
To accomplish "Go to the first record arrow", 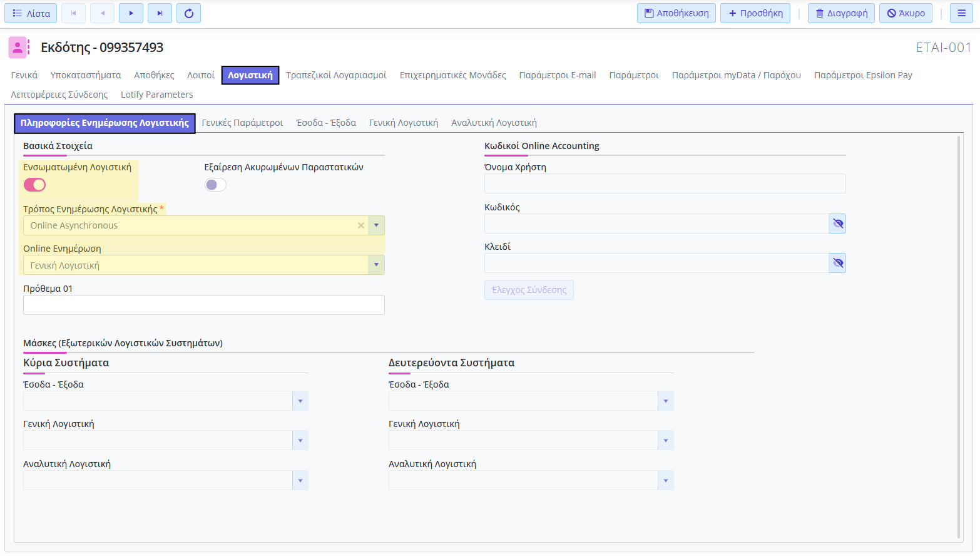I will (73, 13).
